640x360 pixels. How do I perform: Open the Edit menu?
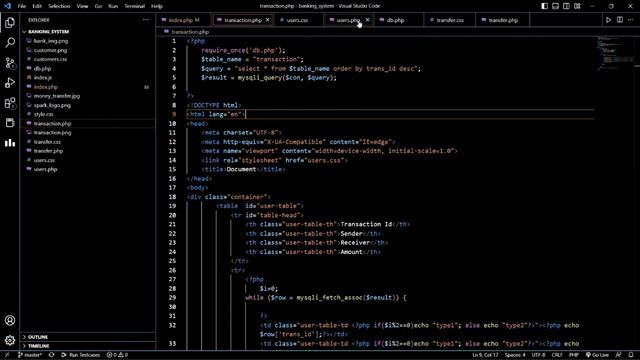(37, 6)
